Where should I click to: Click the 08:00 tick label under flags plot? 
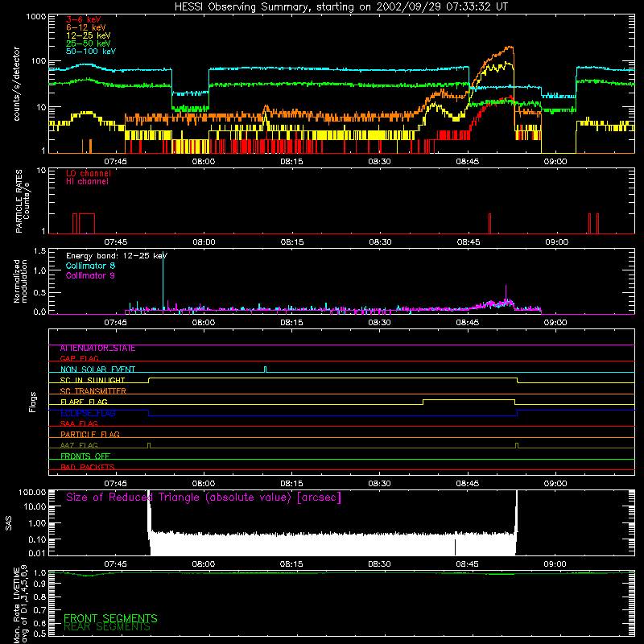click(x=204, y=484)
